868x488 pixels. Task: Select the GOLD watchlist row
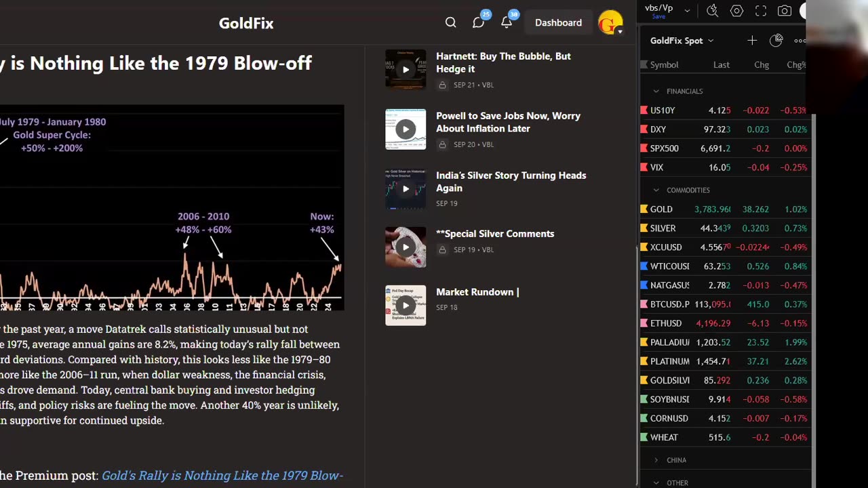724,209
